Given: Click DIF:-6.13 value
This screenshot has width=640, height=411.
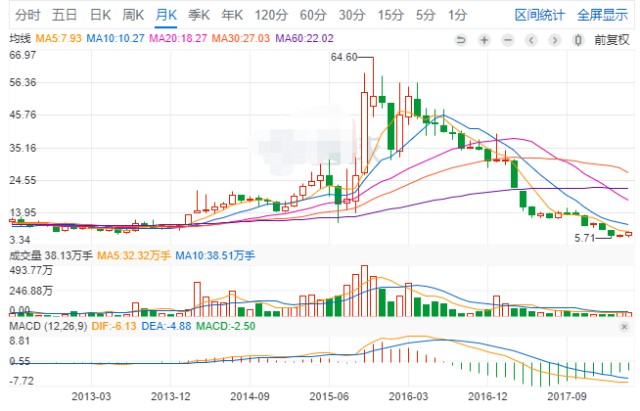Looking at the screenshot, I should [x=114, y=327].
